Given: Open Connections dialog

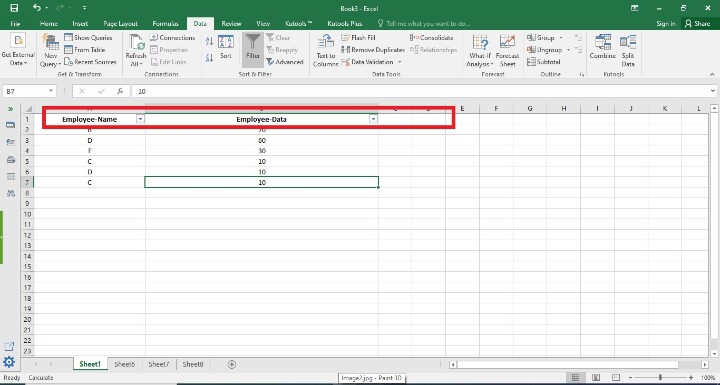Looking at the screenshot, I should [x=173, y=38].
